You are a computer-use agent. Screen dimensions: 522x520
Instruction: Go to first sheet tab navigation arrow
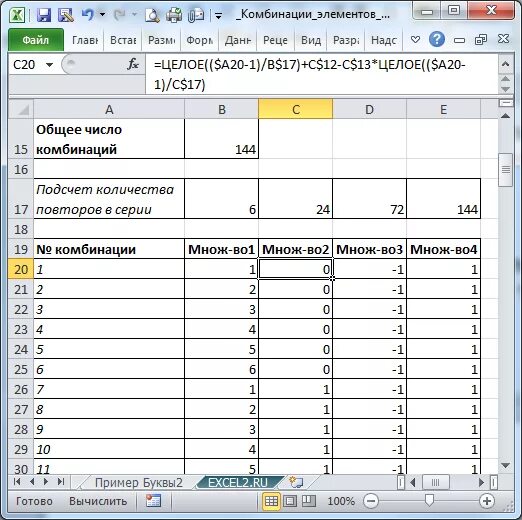(x=17, y=482)
